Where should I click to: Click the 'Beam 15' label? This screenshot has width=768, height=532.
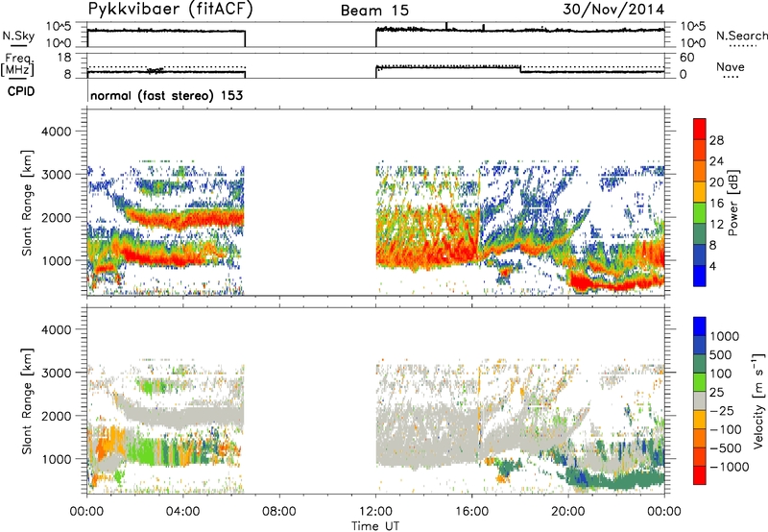pos(374,11)
